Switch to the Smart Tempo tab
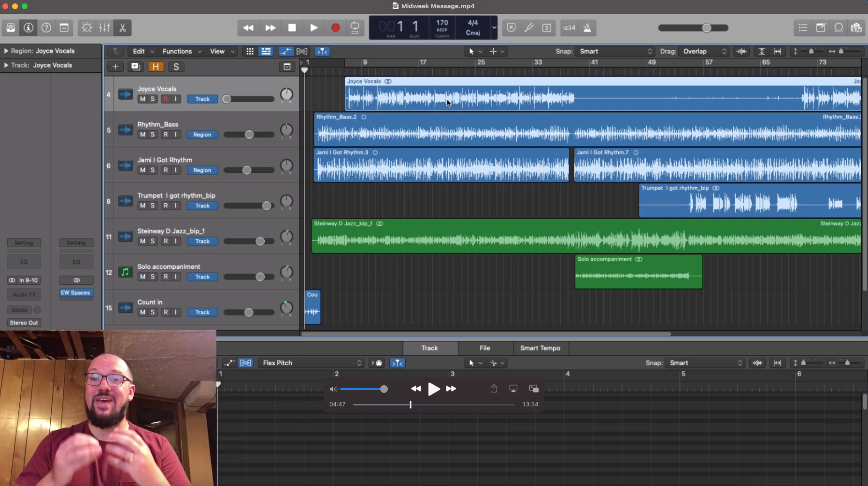Screen dimensions: 868x486 (540, 348)
